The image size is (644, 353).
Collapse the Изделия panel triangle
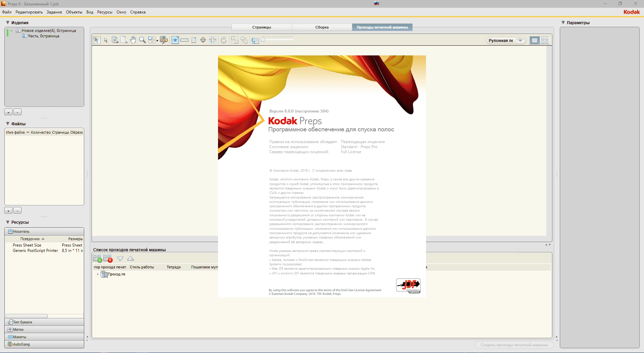click(x=8, y=23)
